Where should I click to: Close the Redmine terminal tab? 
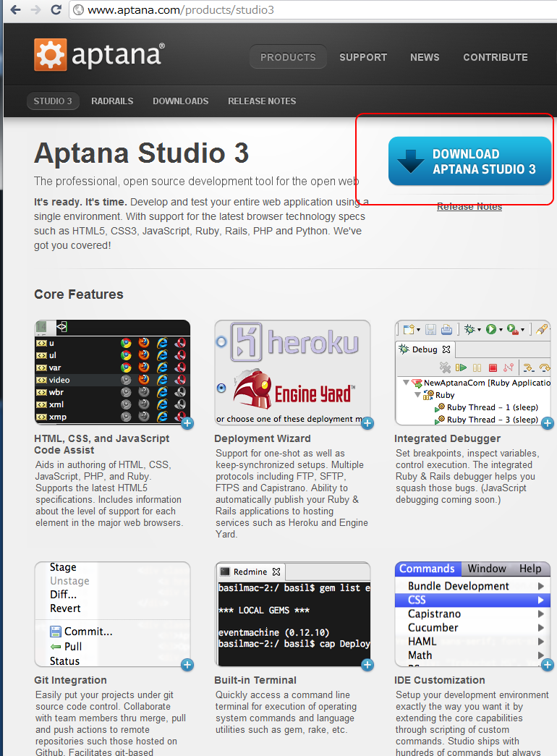tap(276, 572)
